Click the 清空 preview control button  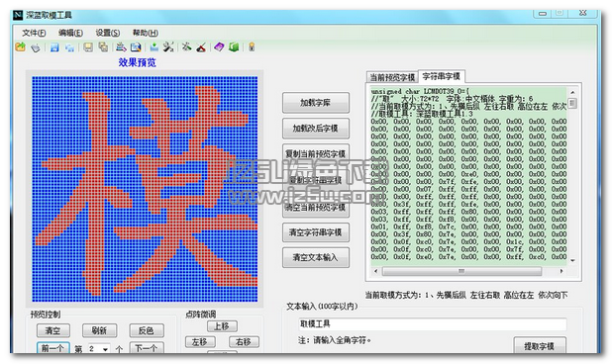point(53,330)
